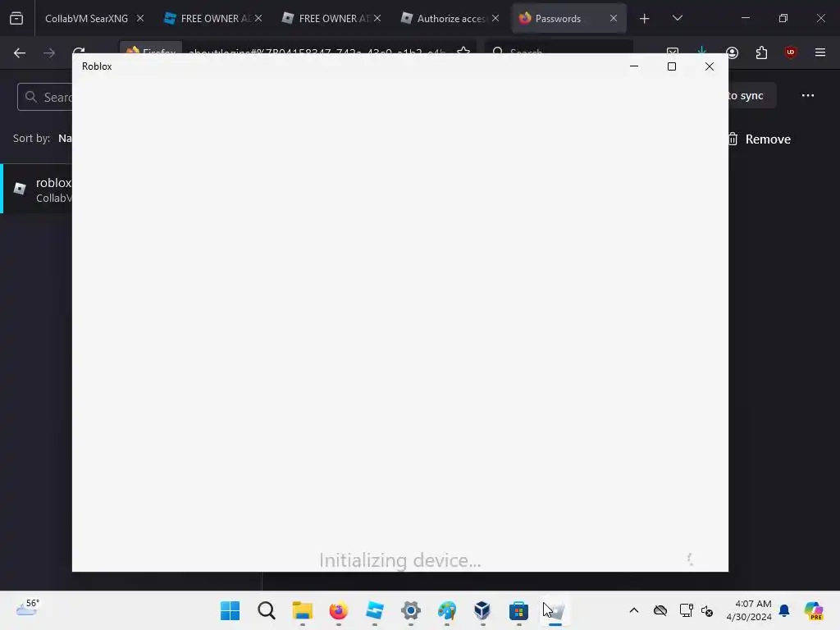Close the Passwords tab

pyautogui.click(x=614, y=18)
